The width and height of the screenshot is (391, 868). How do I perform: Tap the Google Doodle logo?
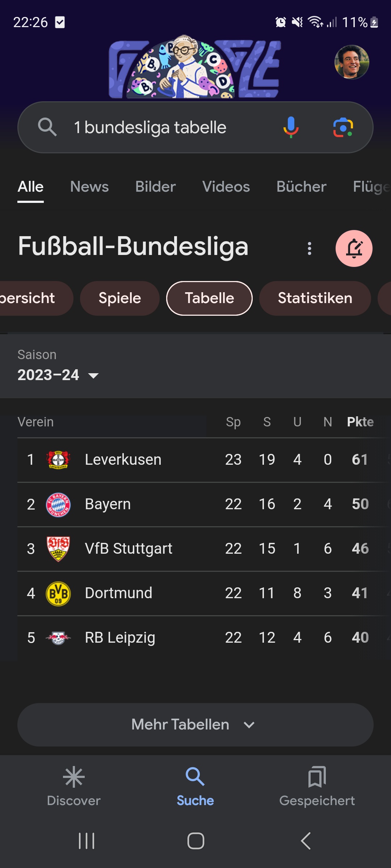195,67
